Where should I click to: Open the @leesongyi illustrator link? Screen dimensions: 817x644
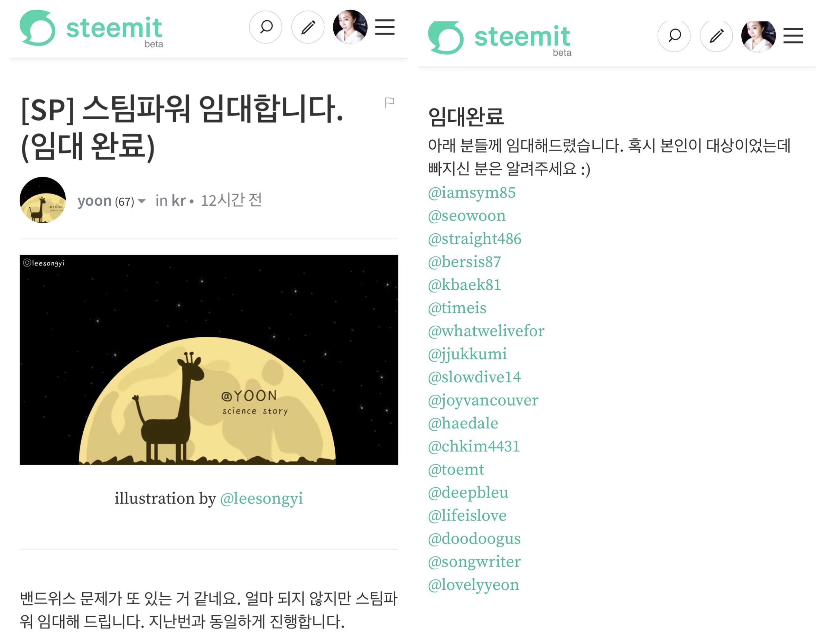click(261, 498)
